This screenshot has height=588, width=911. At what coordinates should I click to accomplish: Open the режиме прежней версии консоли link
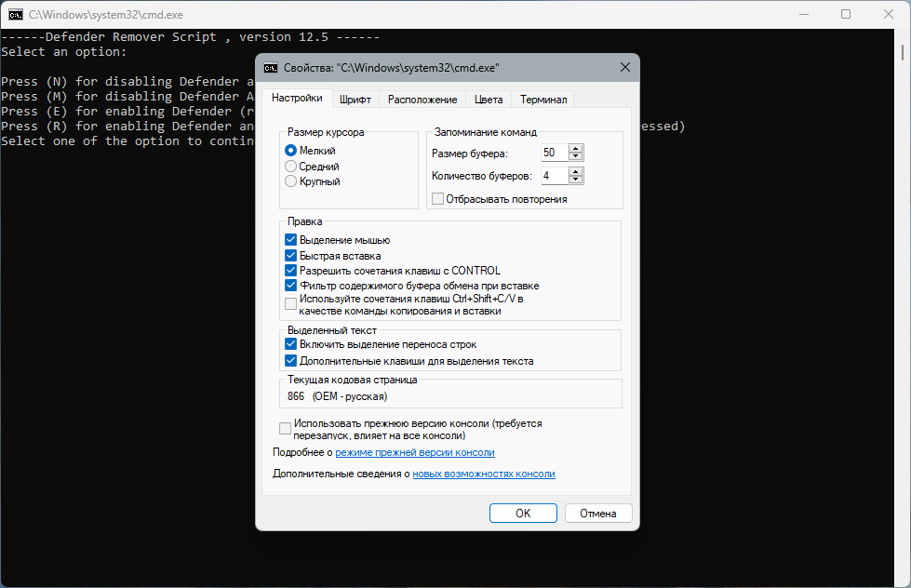point(415,452)
